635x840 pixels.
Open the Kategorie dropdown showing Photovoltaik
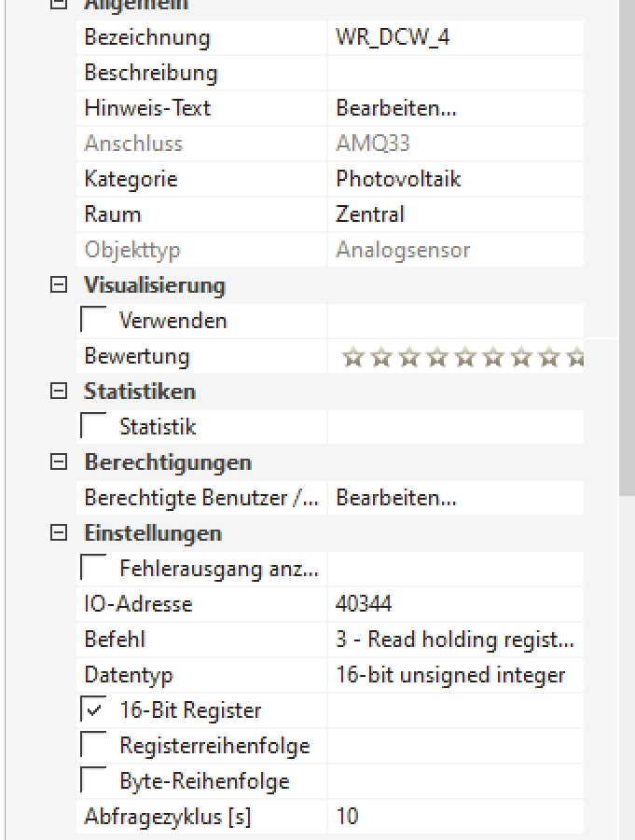click(x=455, y=179)
